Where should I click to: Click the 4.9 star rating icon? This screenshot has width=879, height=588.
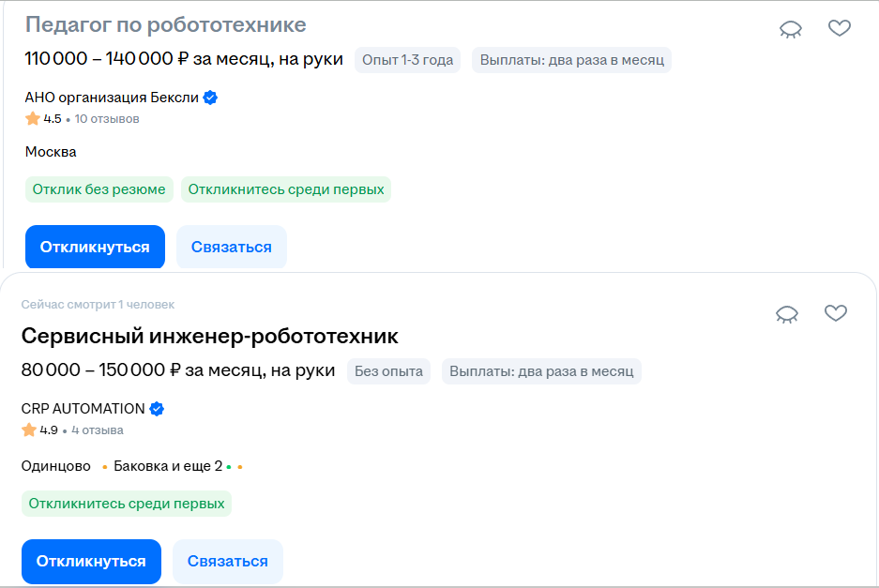pyautogui.click(x=29, y=430)
